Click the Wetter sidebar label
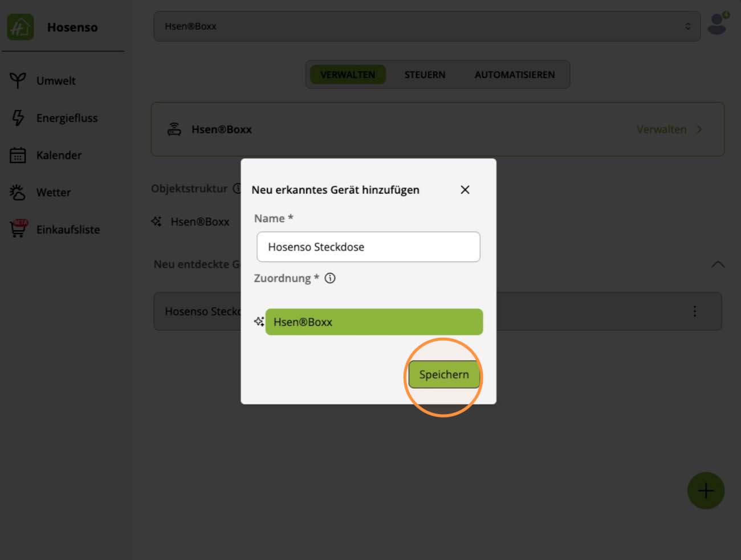741x560 pixels. pos(54,193)
